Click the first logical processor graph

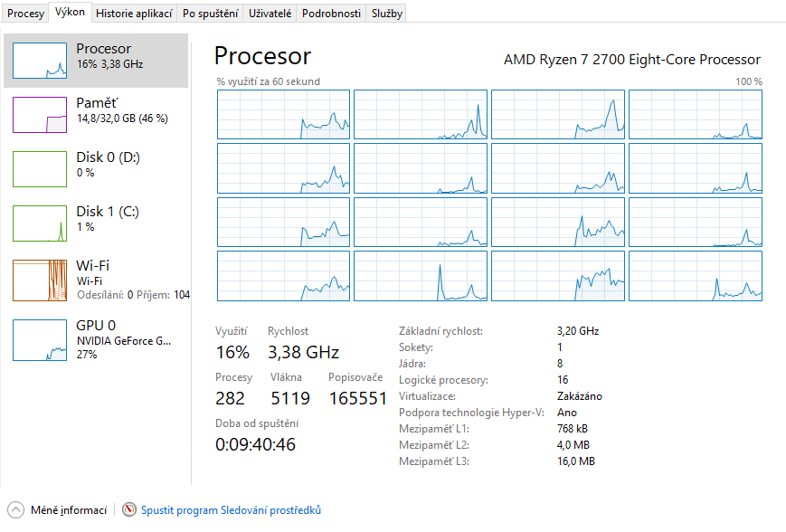pos(284,114)
